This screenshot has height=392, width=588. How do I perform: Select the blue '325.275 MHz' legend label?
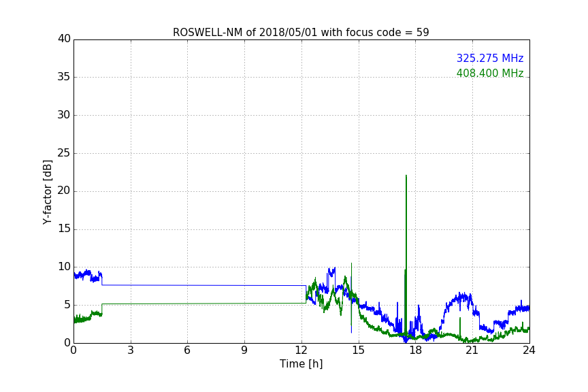(490, 58)
